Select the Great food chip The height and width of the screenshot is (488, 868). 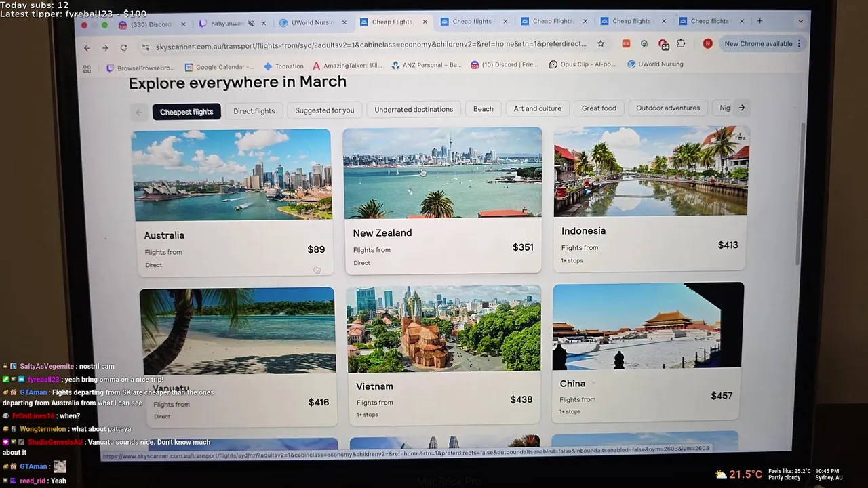coord(599,108)
